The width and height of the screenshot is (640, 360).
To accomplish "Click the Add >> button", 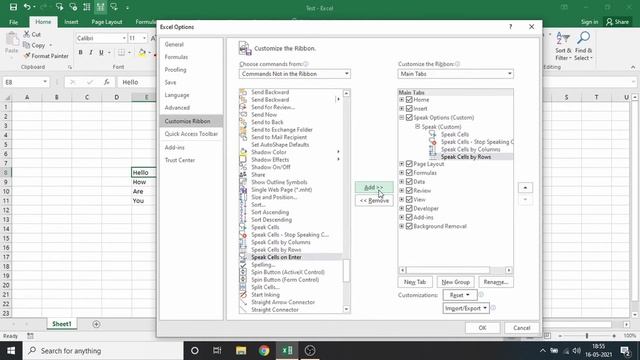I will click(374, 187).
